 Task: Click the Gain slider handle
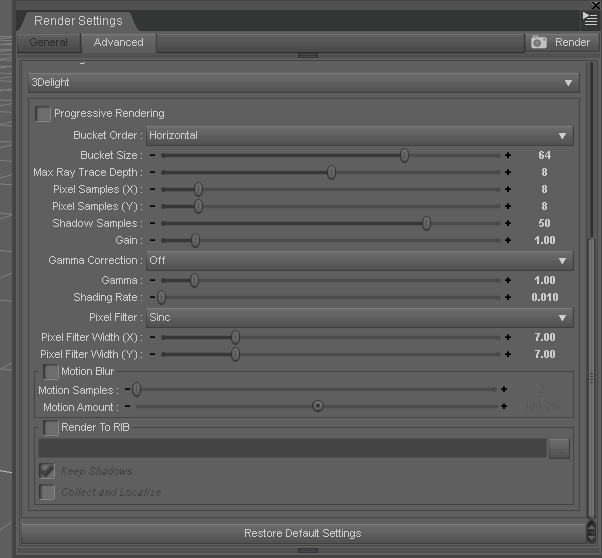pyautogui.click(x=195, y=240)
